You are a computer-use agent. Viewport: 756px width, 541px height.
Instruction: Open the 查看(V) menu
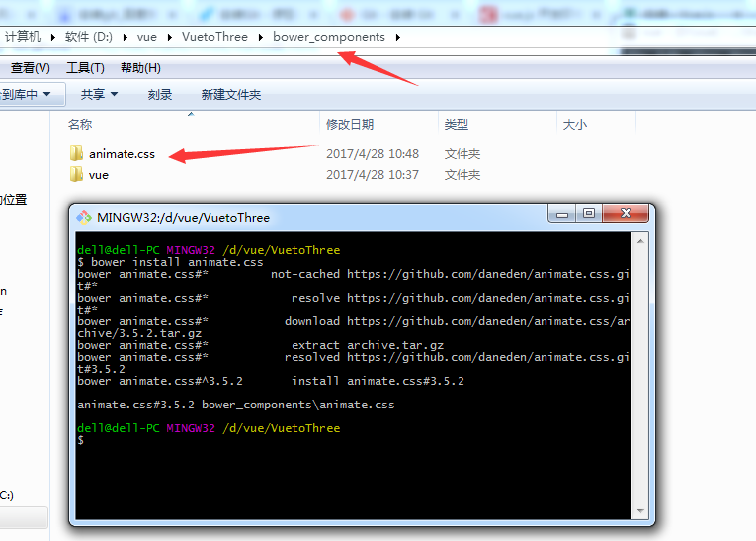point(30,68)
